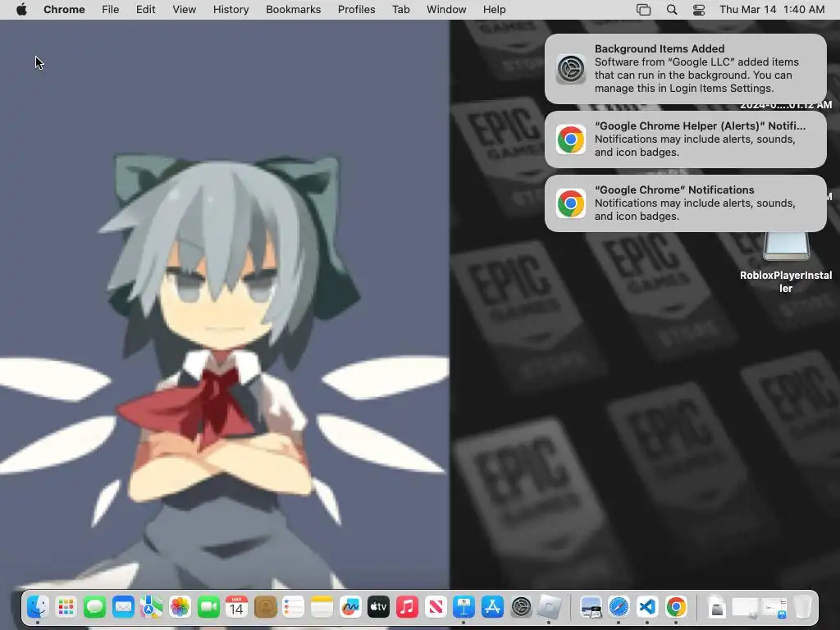The width and height of the screenshot is (840, 630).
Task: Open Keynote from the Dock
Action: point(464,607)
